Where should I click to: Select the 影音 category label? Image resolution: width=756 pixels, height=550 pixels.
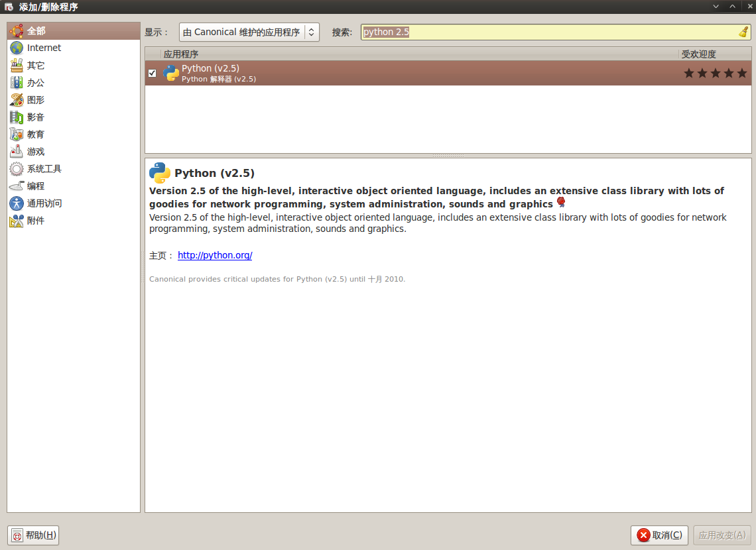pos(36,117)
